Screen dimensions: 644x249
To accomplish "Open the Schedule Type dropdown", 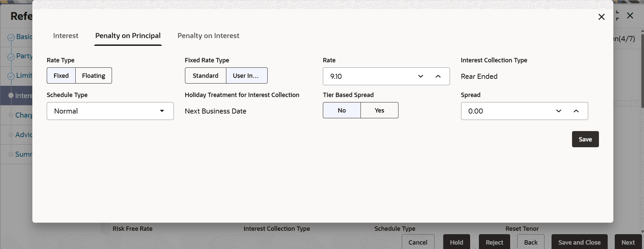I will tap(110, 111).
